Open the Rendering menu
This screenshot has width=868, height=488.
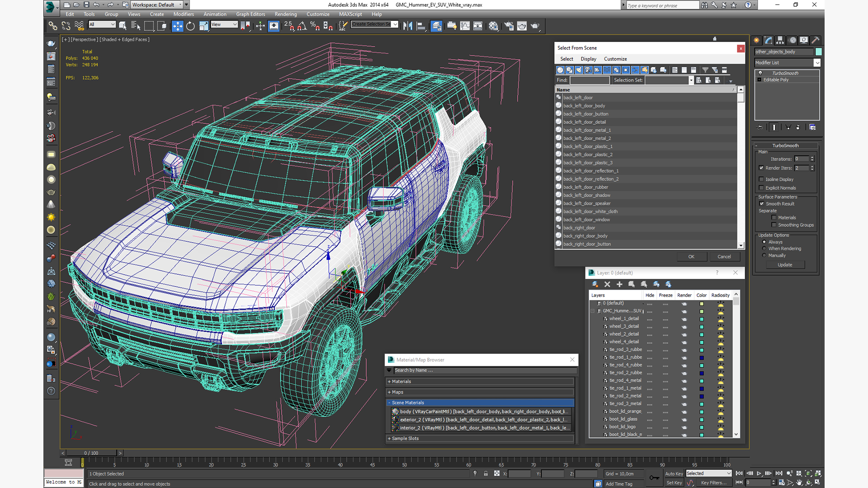tap(286, 14)
